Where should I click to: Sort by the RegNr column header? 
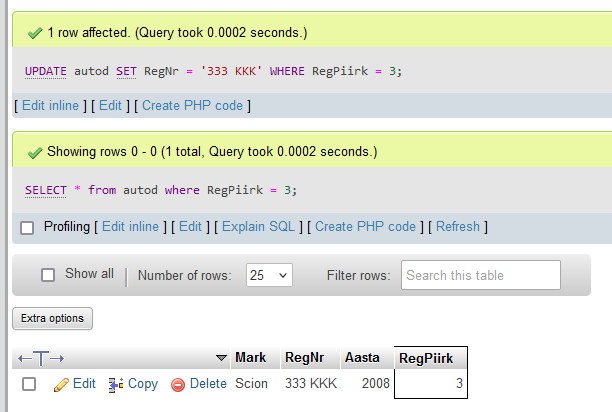pyautogui.click(x=304, y=357)
